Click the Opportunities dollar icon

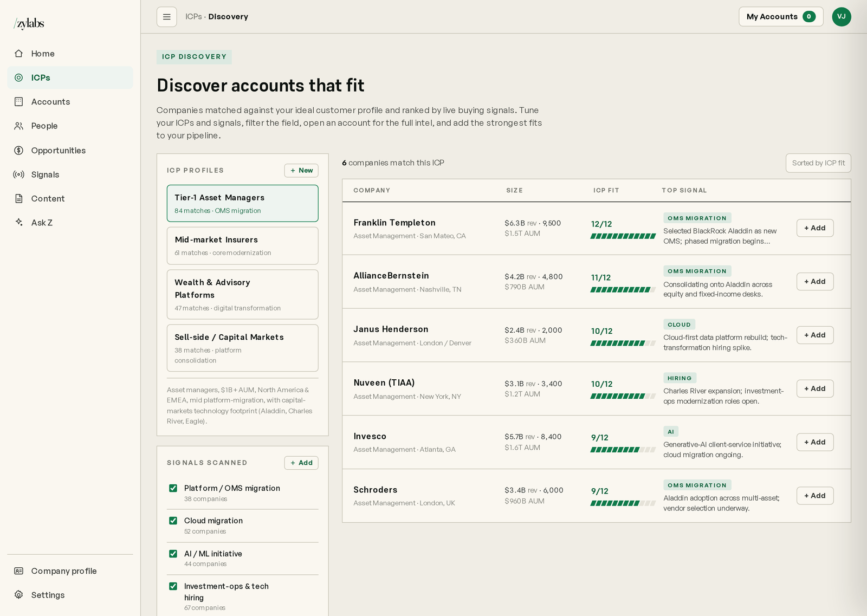19,150
